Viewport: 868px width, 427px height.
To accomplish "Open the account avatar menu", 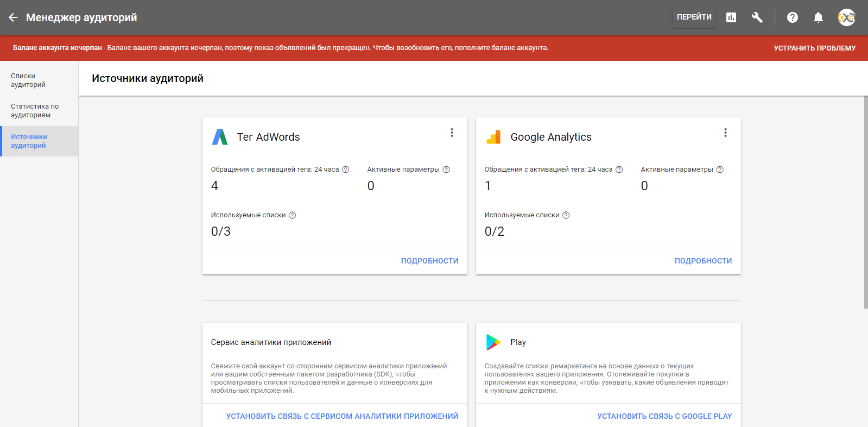I will point(847,17).
